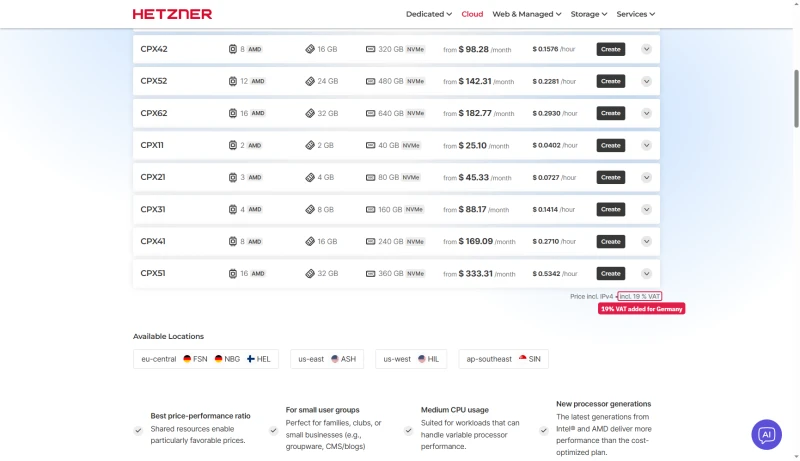Expand the CPX42 row details chevron
Image resolution: width=800 pixels, height=461 pixels.
pos(646,49)
